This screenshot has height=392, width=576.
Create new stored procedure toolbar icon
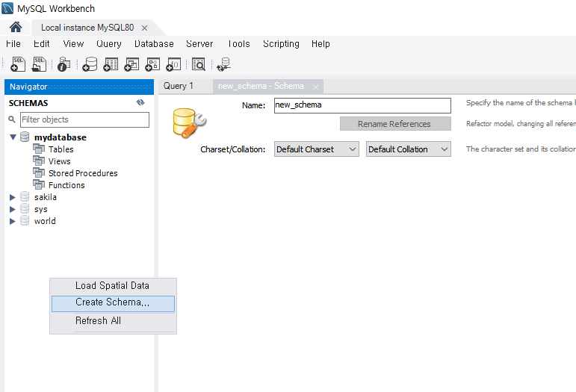152,64
